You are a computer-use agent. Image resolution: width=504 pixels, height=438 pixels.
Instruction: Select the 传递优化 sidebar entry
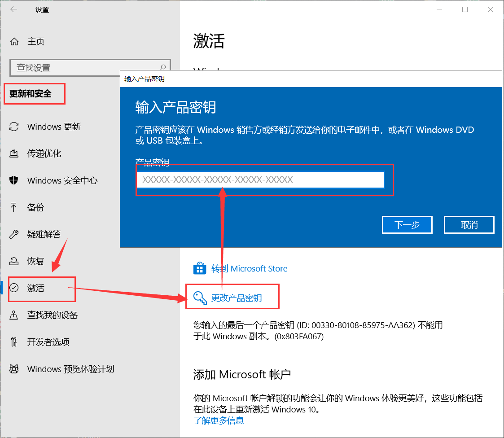[x=44, y=153]
